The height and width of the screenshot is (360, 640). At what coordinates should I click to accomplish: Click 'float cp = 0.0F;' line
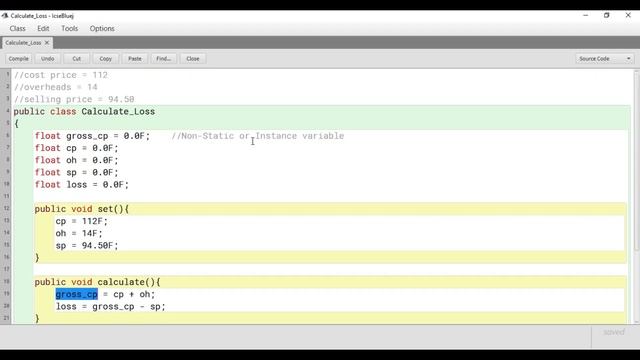[77, 148]
